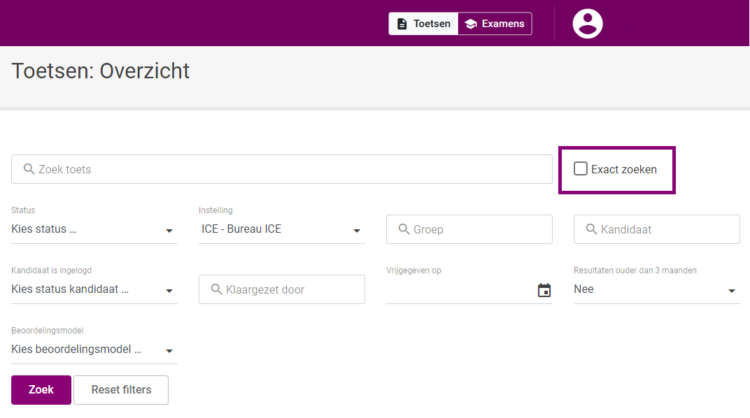
Task: Focus the Zoek toets search field
Action: (x=282, y=169)
